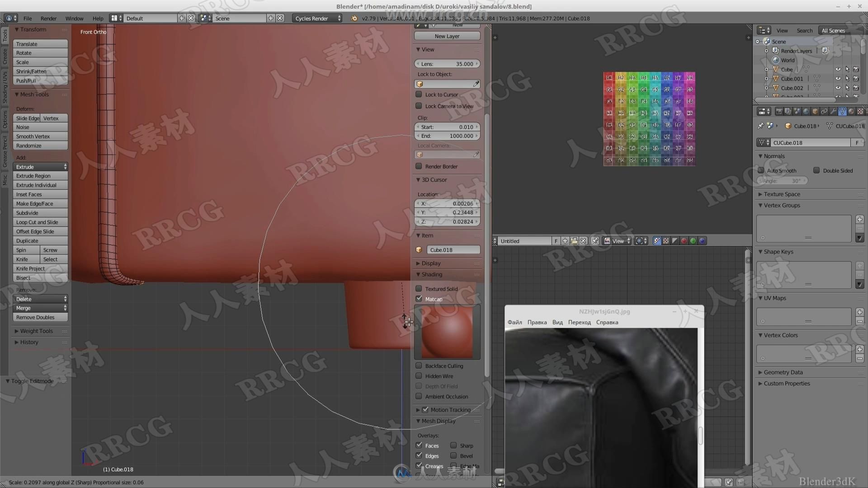This screenshot has width=868, height=488.
Task: Open the Material properties tab (sphere icon)
Action: point(851,111)
